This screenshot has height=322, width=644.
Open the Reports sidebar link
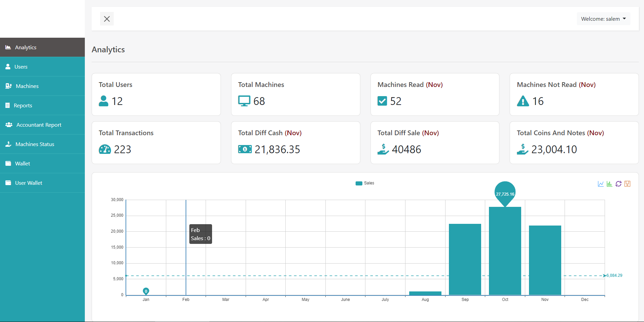pyautogui.click(x=23, y=106)
